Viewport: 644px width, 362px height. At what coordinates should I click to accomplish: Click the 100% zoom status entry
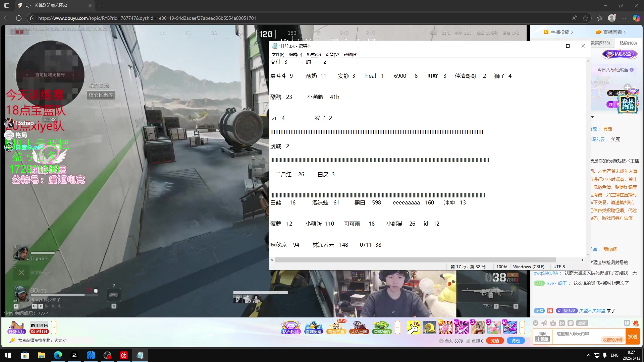point(501,266)
